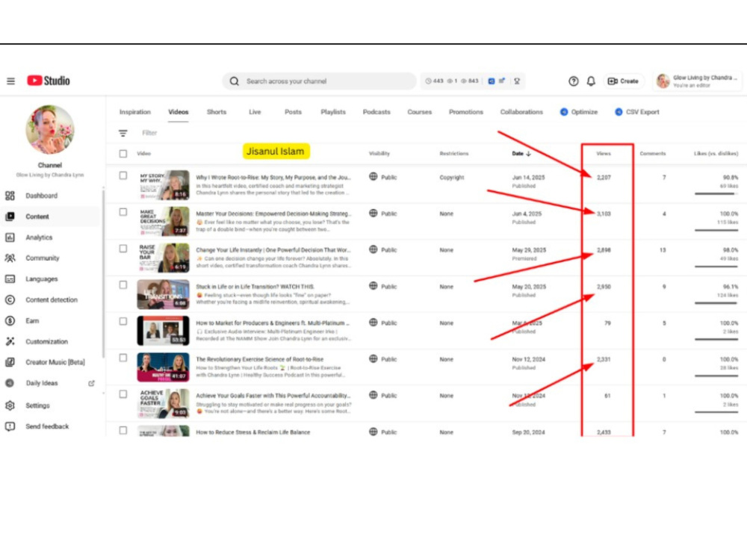The width and height of the screenshot is (747, 560).
Task: Select the Master Your Decisions video checkbox
Action: (123, 212)
